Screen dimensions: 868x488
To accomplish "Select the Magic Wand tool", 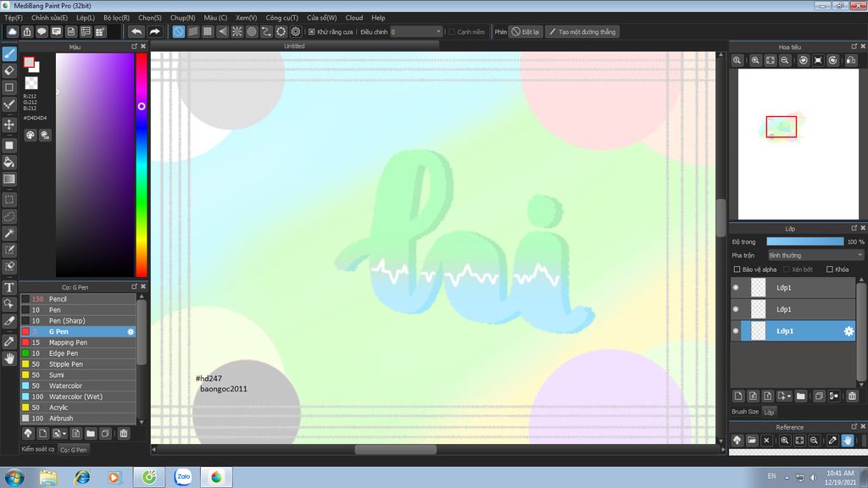I will pos(9,233).
